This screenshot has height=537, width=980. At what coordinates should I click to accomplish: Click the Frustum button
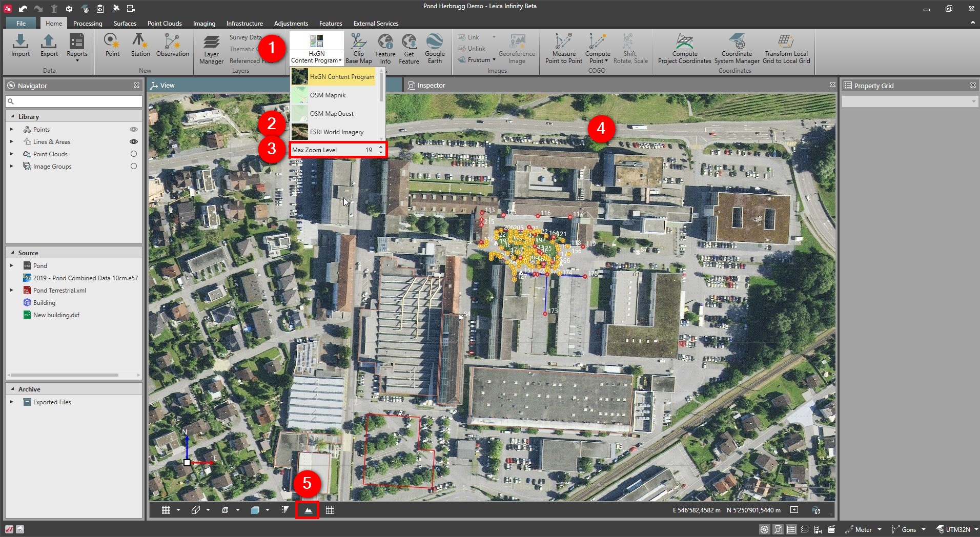click(477, 59)
